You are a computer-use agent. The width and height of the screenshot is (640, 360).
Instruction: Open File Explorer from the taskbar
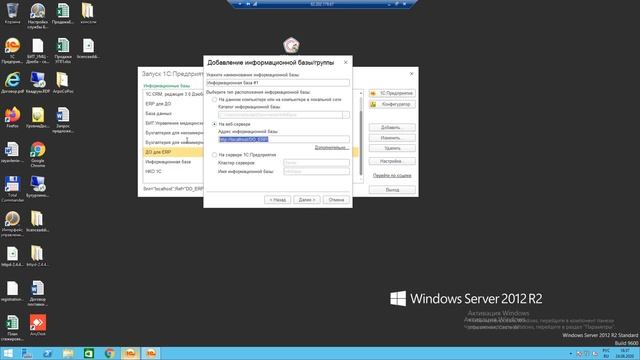click(68, 353)
